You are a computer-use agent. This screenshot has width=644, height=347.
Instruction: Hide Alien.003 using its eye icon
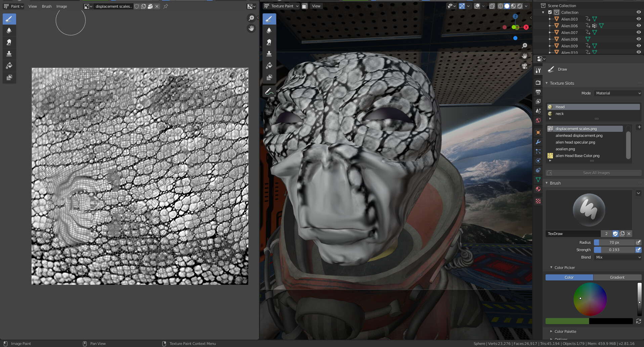click(639, 19)
